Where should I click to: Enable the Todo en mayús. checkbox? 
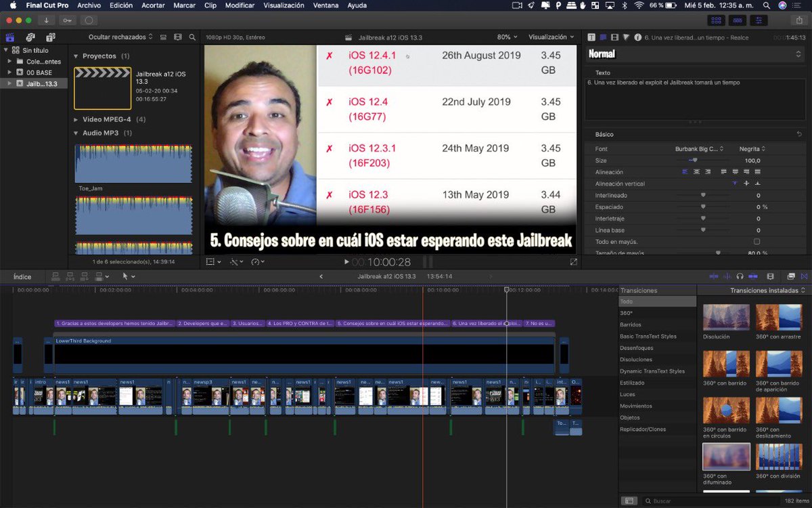tap(757, 241)
